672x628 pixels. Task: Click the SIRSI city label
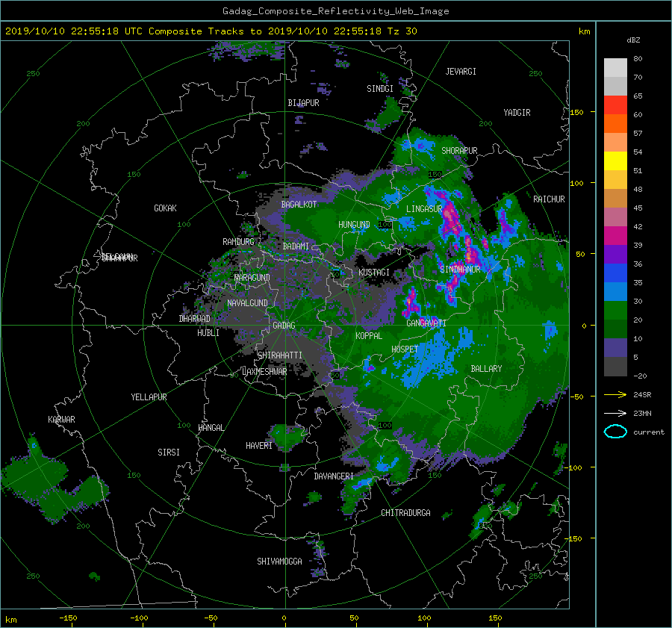[x=169, y=453]
